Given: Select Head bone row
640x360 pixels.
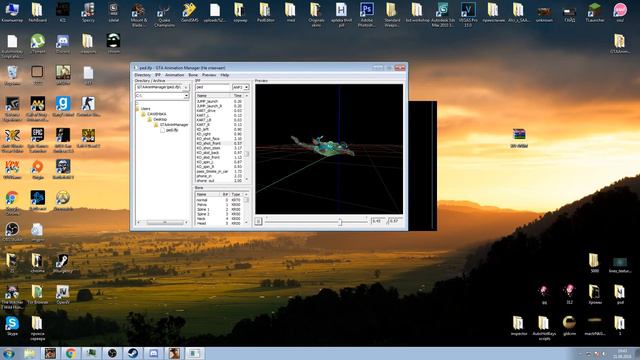Looking at the screenshot, I should [218, 223].
